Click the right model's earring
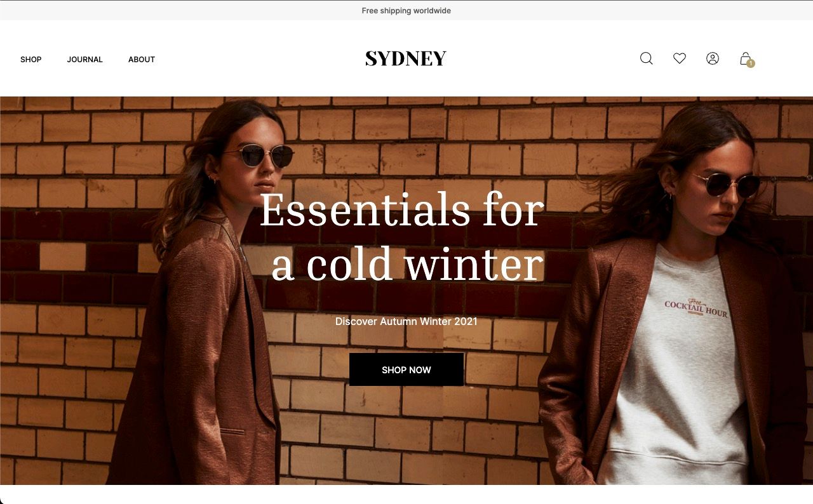This screenshot has width=813, height=504. click(x=669, y=194)
